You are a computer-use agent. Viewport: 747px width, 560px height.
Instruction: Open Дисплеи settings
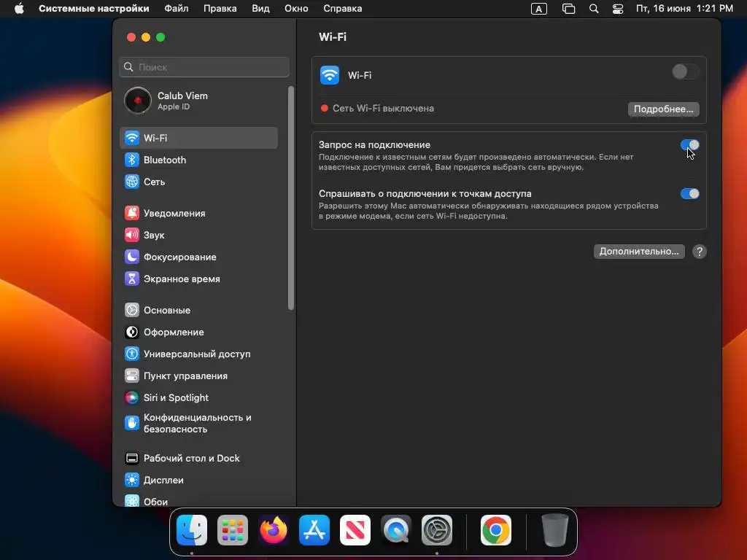(x=198, y=481)
